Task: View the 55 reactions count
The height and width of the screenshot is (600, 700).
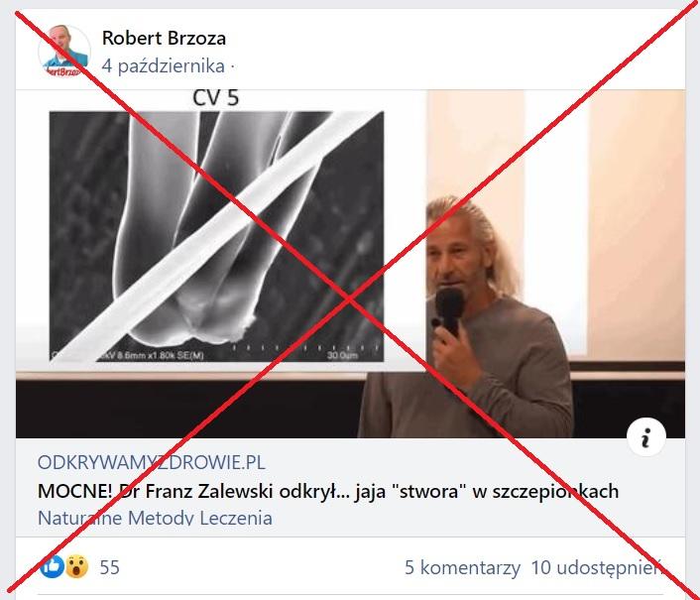Action: (110, 567)
